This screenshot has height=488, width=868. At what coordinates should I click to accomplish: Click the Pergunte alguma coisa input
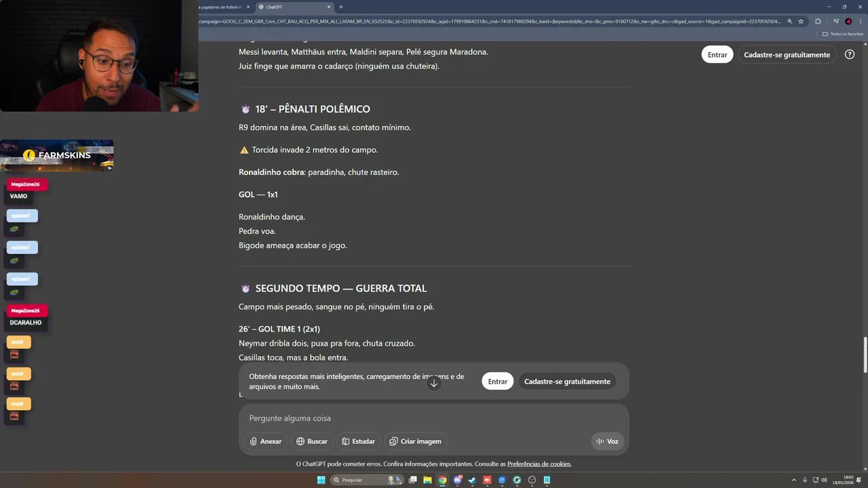(x=434, y=418)
